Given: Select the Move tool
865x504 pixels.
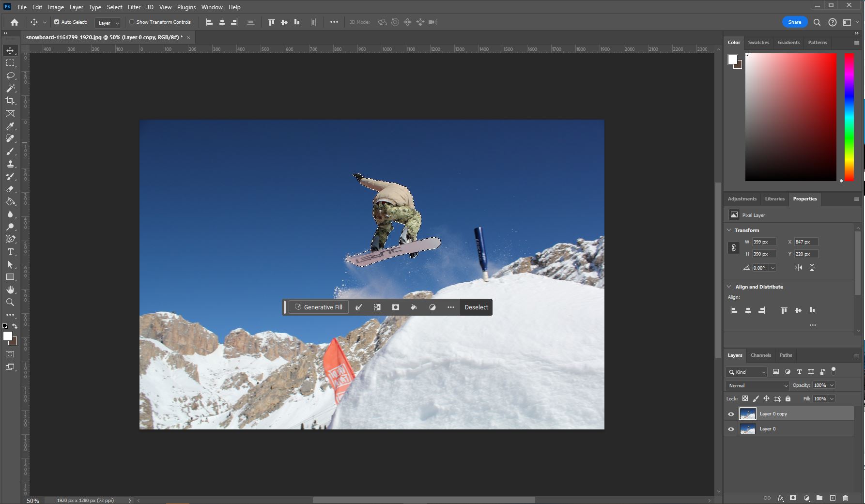Looking at the screenshot, I should point(10,50).
